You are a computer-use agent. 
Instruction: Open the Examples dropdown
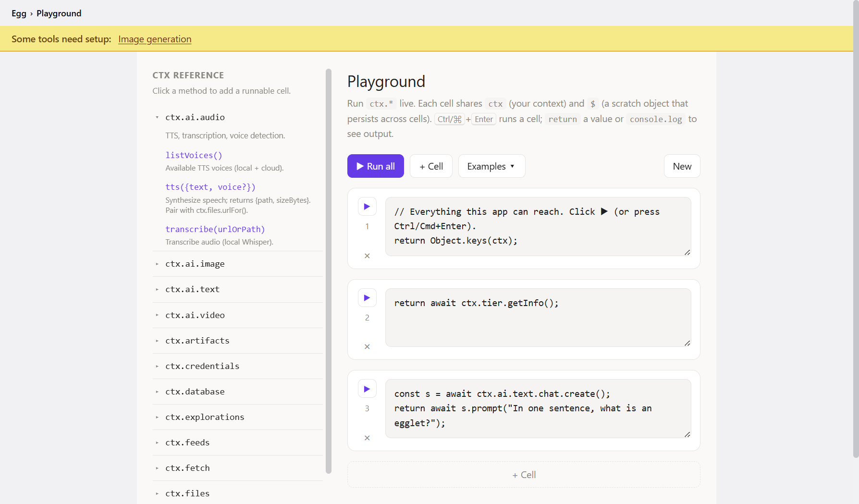click(491, 166)
